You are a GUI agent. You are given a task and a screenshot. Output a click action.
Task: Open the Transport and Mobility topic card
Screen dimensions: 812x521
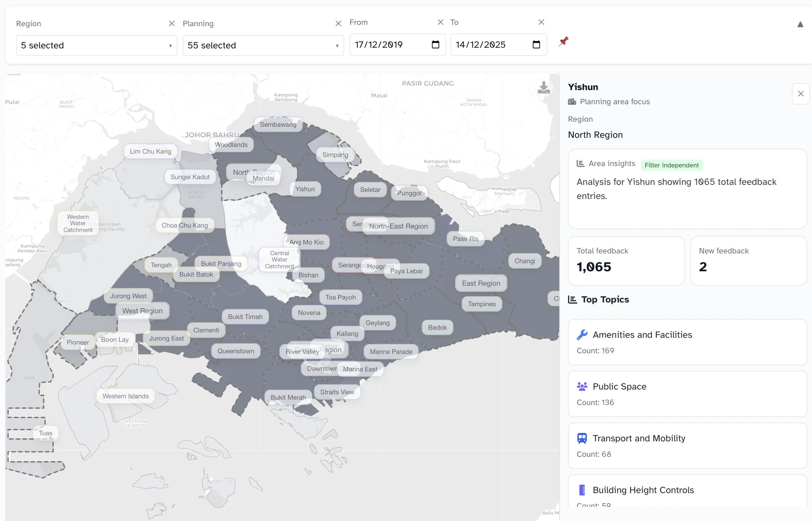tap(687, 446)
